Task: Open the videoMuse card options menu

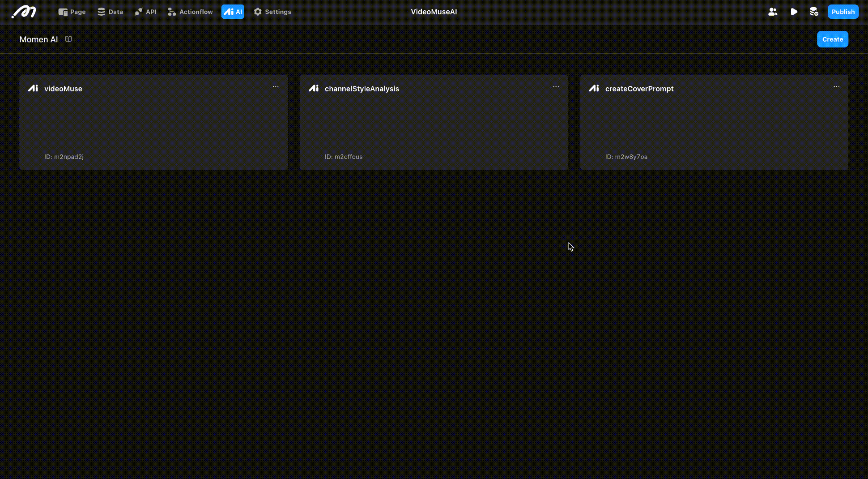Action: (276, 87)
